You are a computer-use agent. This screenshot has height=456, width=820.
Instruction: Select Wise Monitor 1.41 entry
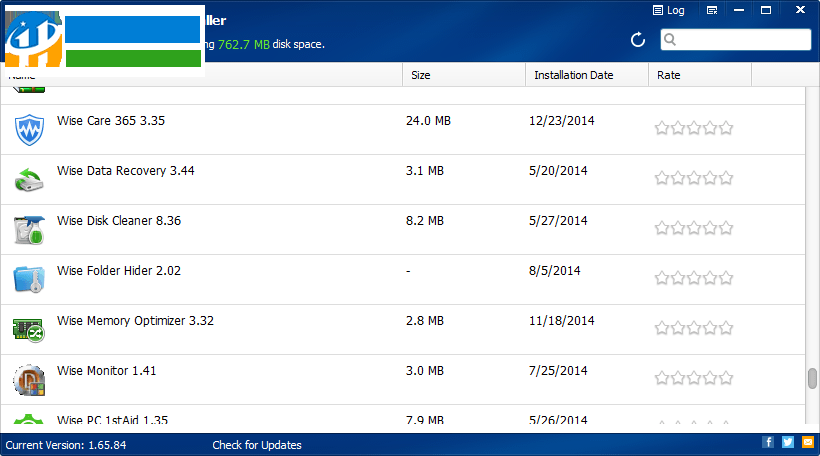[403, 380]
